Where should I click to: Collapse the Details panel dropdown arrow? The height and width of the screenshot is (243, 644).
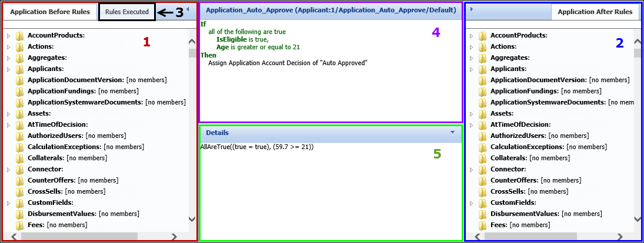453,133
